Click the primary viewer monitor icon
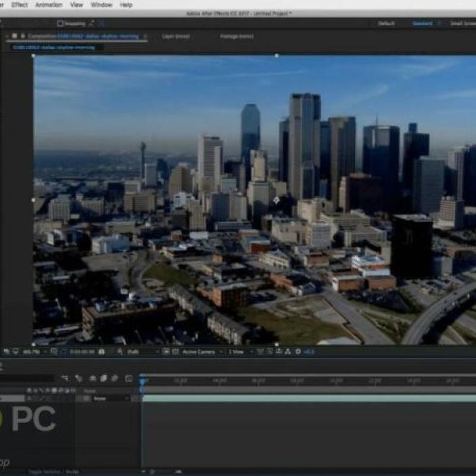The image size is (476, 476). [x=15, y=352]
